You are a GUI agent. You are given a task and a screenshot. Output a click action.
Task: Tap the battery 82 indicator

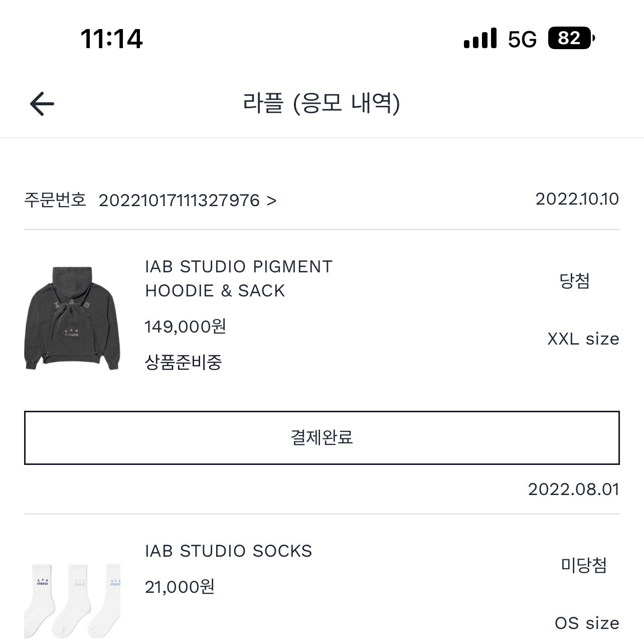[571, 38]
